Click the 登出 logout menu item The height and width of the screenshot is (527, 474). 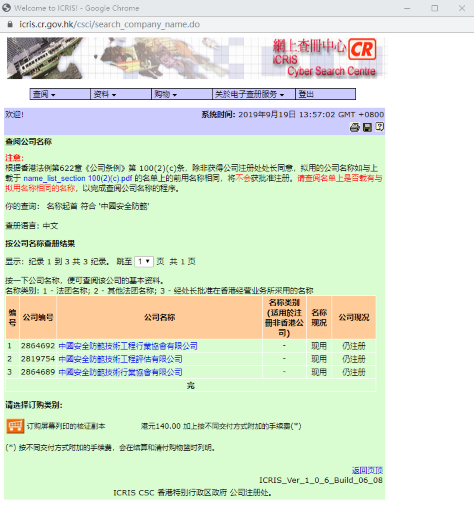[325, 94]
